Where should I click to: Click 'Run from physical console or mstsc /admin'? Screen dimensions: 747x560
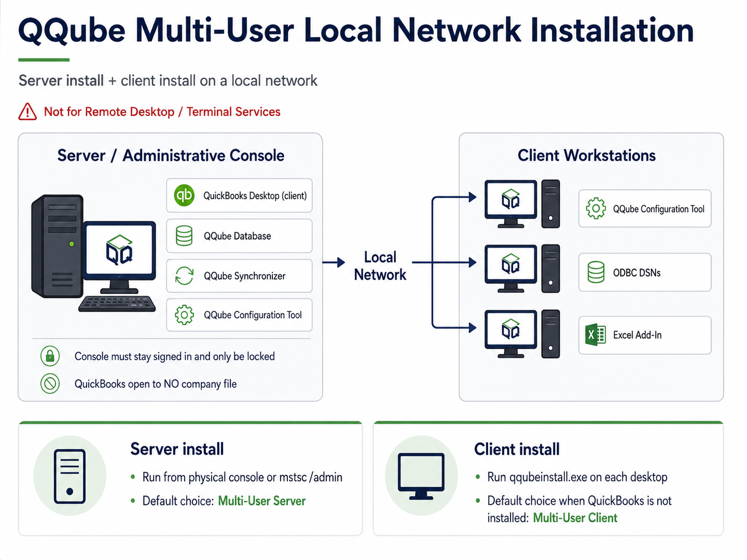(242, 477)
